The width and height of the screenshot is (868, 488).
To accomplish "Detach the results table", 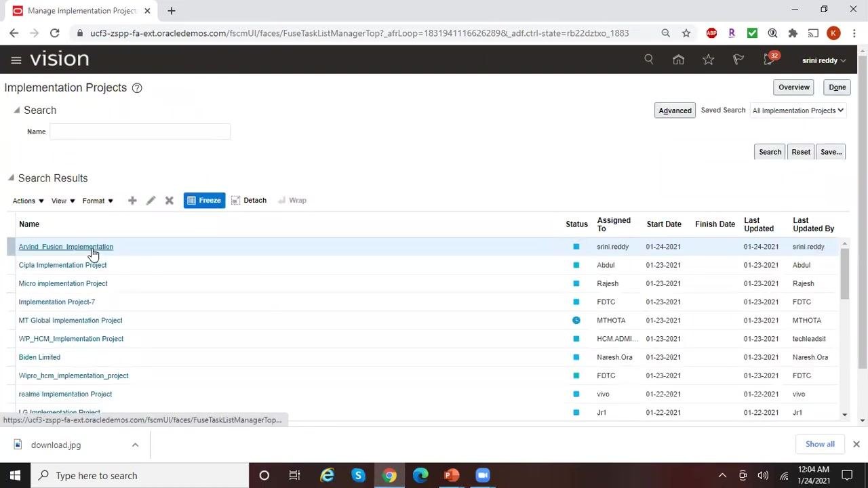I will coord(249,201).
